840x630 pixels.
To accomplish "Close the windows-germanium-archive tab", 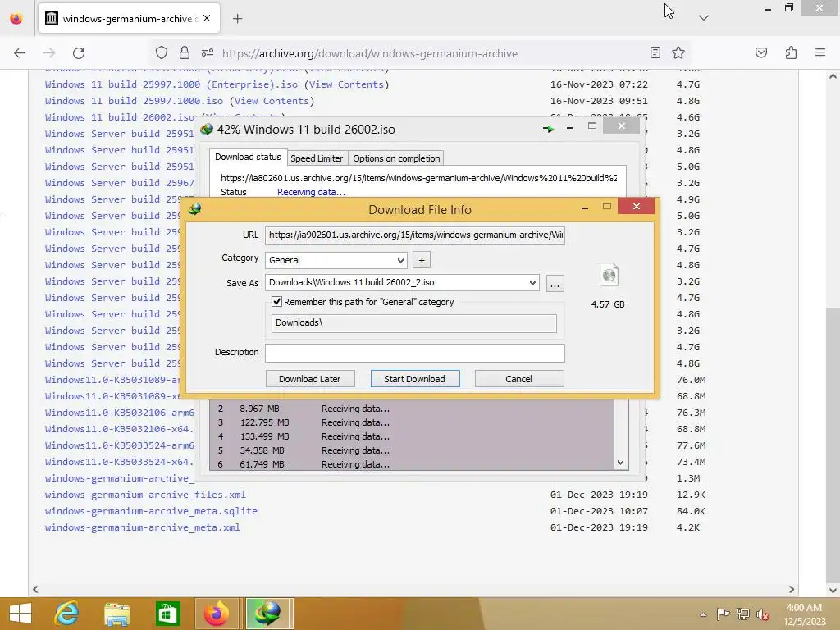I will (207, 18).
